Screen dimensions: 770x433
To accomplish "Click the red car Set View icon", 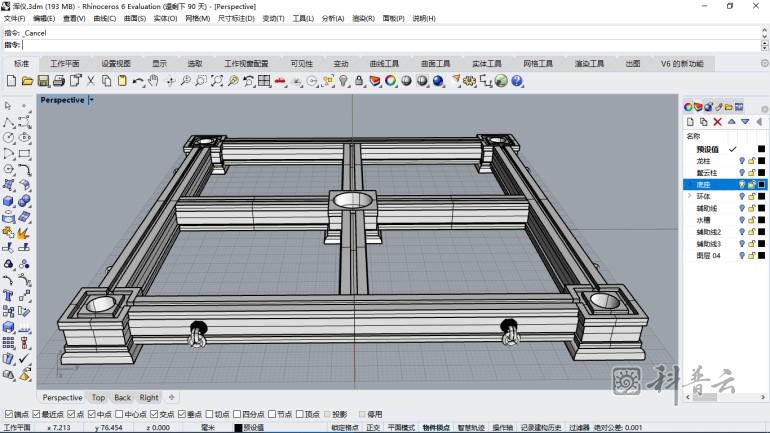I will point(280,81).
